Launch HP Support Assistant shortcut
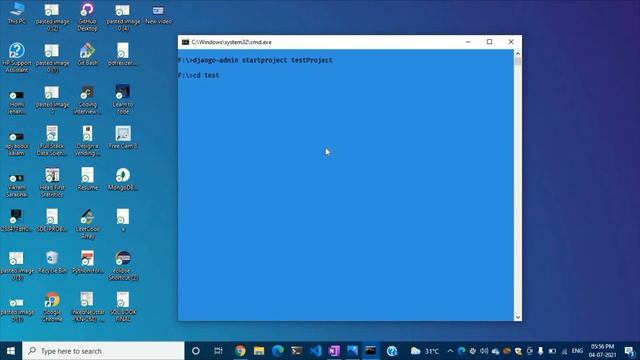Screen dimensions: 640x360 coord(17,58)
